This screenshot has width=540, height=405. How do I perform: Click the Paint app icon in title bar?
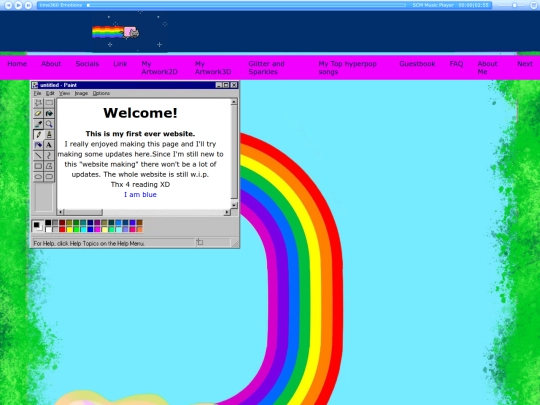pyautogui.click(x=35, y=85)
